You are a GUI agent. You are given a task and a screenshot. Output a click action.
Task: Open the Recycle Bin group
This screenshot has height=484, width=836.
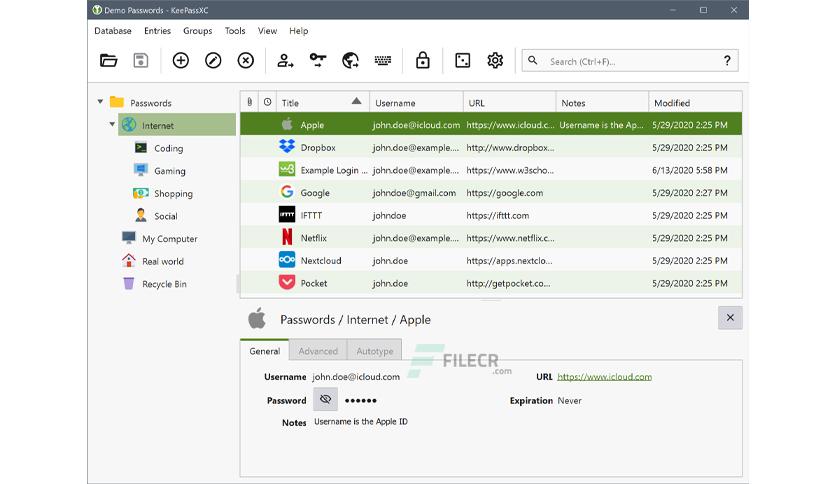pos(164,284)
